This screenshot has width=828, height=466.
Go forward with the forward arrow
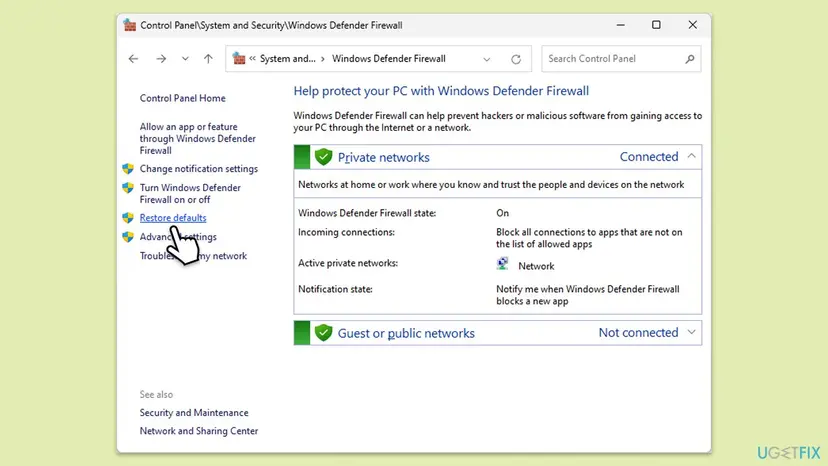(161, 59)
